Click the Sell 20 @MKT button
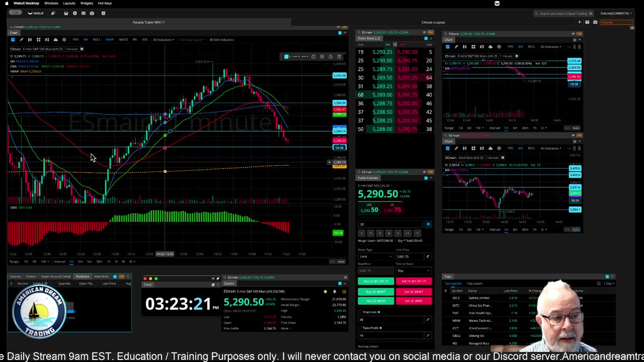Screen dimensions: 644x362 [x=414, y=292]
